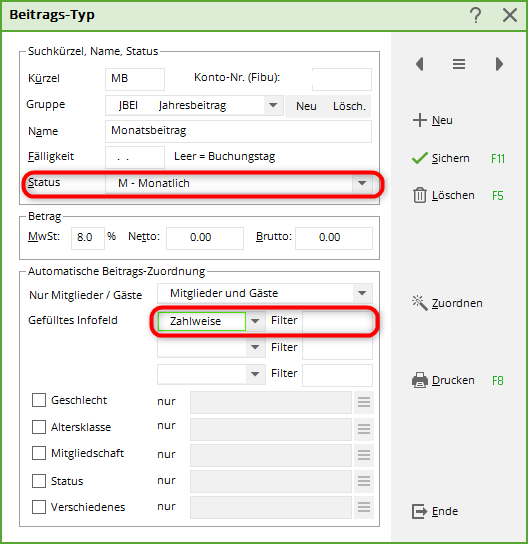
Task: Click the Löschen trash can icon
Action: pos(420,195)
